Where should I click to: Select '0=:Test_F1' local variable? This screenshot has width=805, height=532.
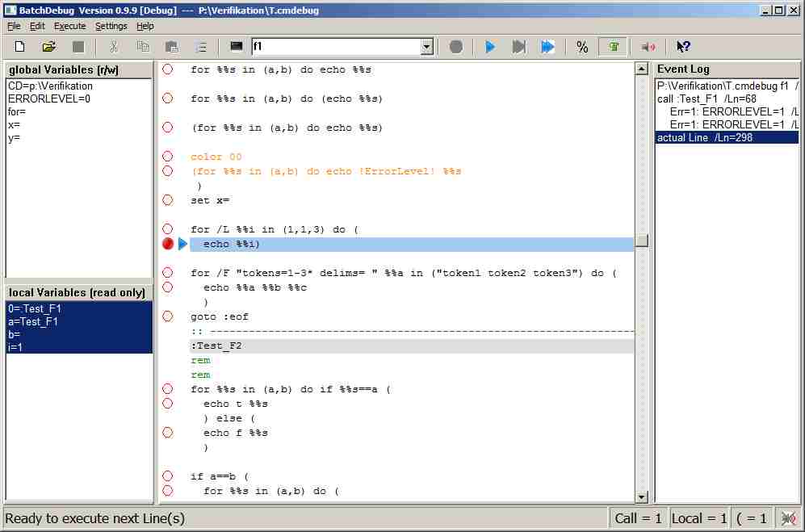click(x=79, y=308)
